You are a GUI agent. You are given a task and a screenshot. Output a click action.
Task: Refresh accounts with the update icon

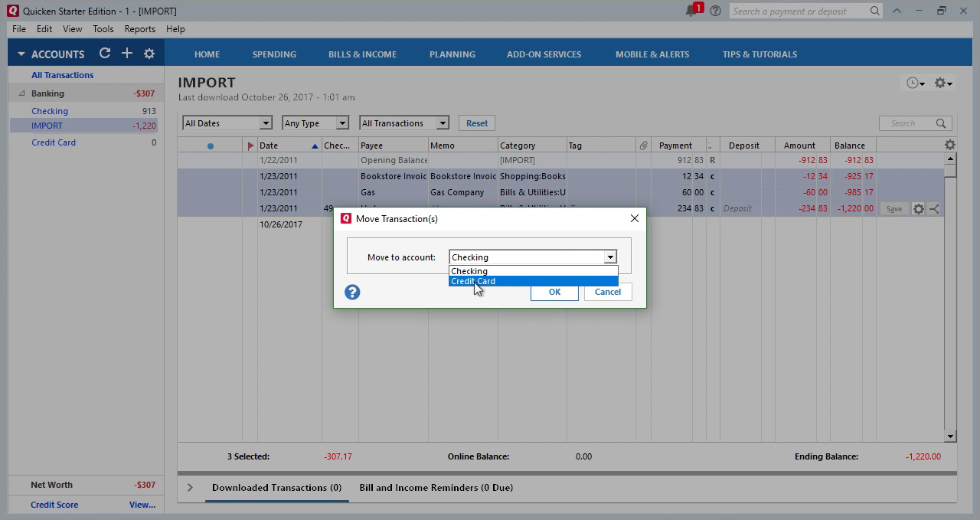pyautogui.click(x=105, y=54)
